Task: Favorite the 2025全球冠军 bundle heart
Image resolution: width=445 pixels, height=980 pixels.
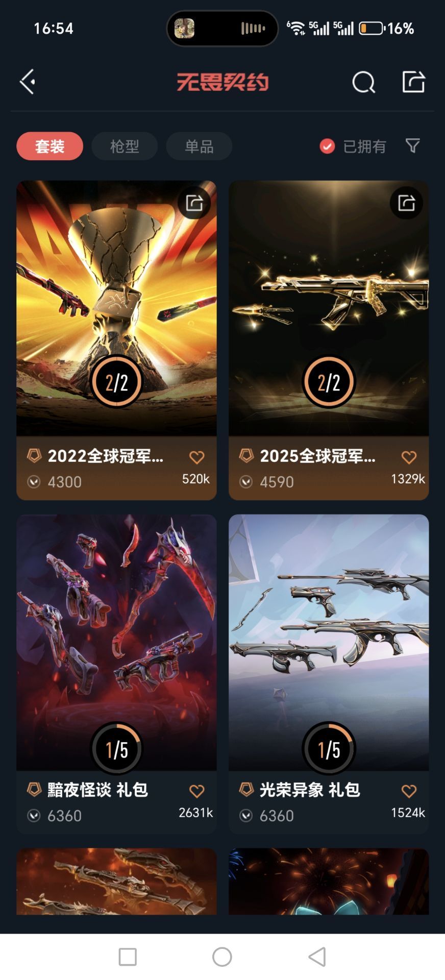Action: pyautogui.click(x=409, y=457)
